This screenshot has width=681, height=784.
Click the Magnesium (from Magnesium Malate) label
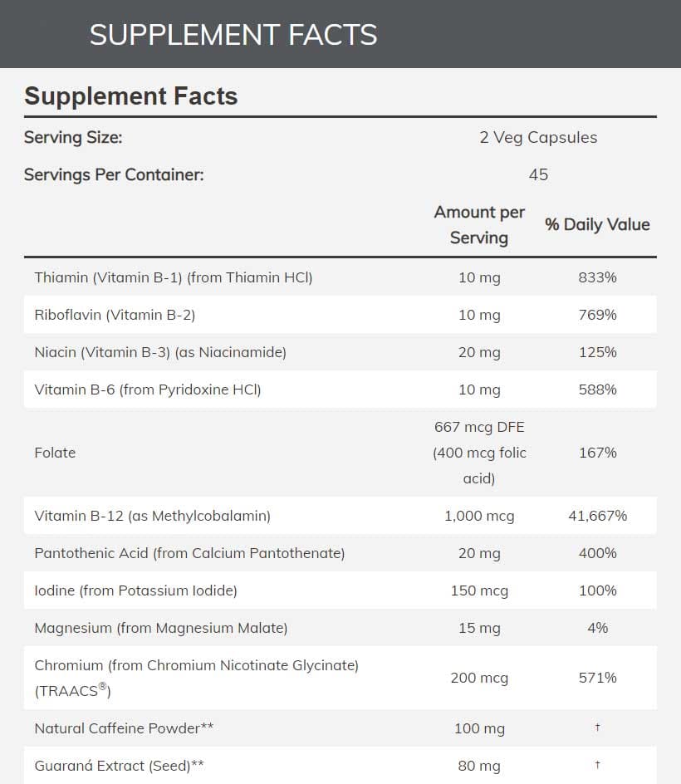pos(161,628)
